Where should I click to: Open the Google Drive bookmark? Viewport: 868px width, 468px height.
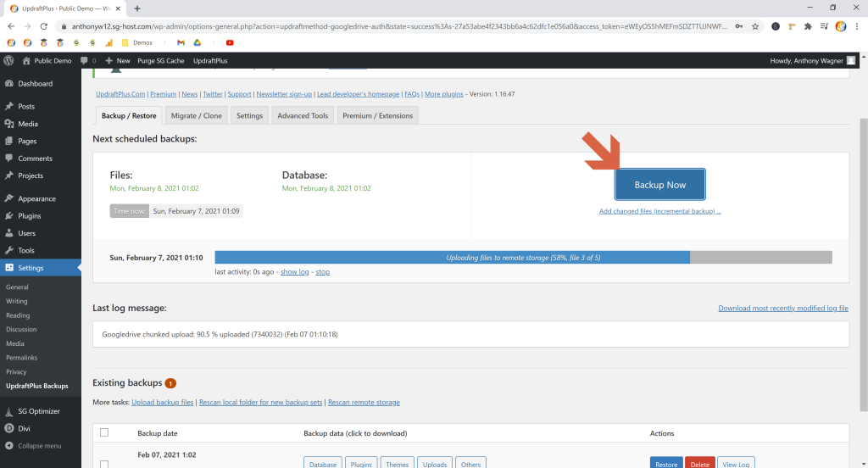click(x=197, y=42)
